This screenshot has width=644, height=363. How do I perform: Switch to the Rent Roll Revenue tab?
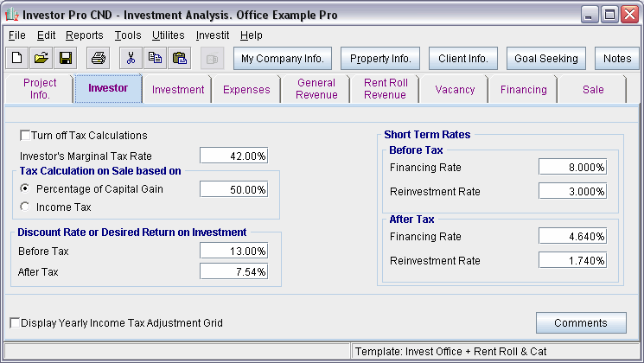coord(386,89)
